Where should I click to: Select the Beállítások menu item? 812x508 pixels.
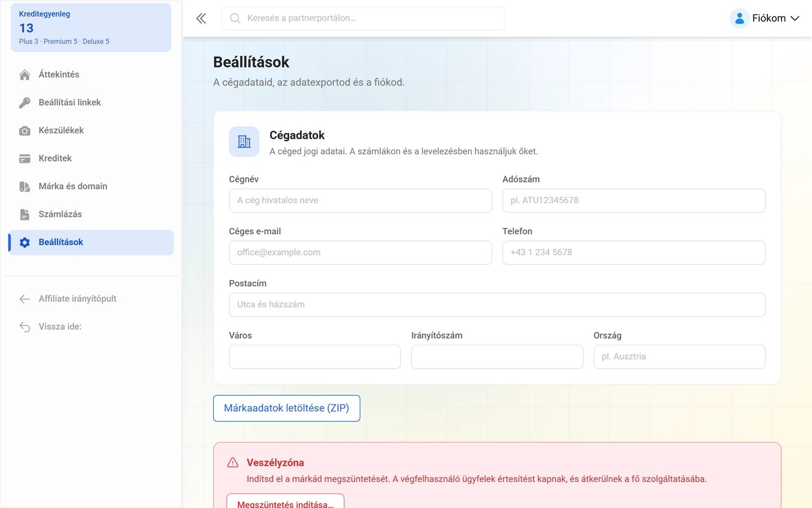pos(91,242)
